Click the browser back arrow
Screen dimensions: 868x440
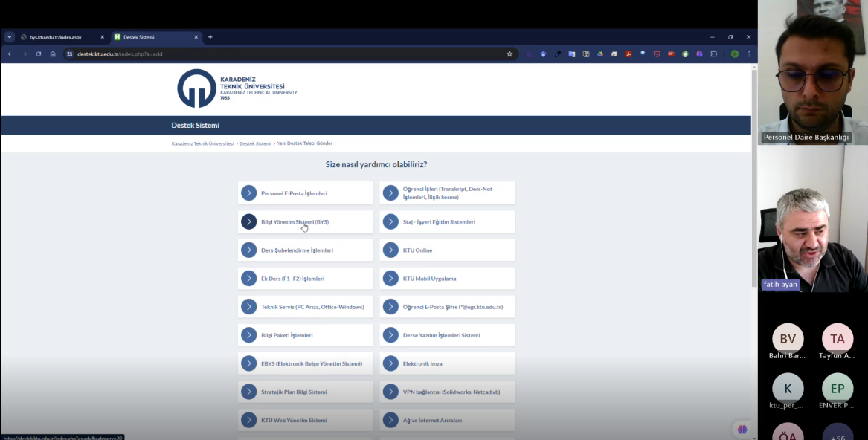coord(10,54)
